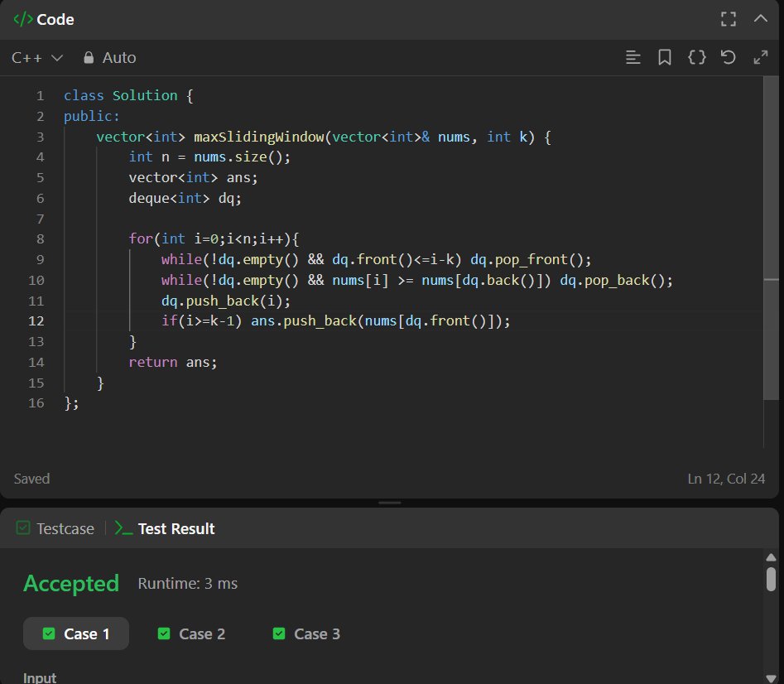Click the Code panel brackets icon

(23, 19)
